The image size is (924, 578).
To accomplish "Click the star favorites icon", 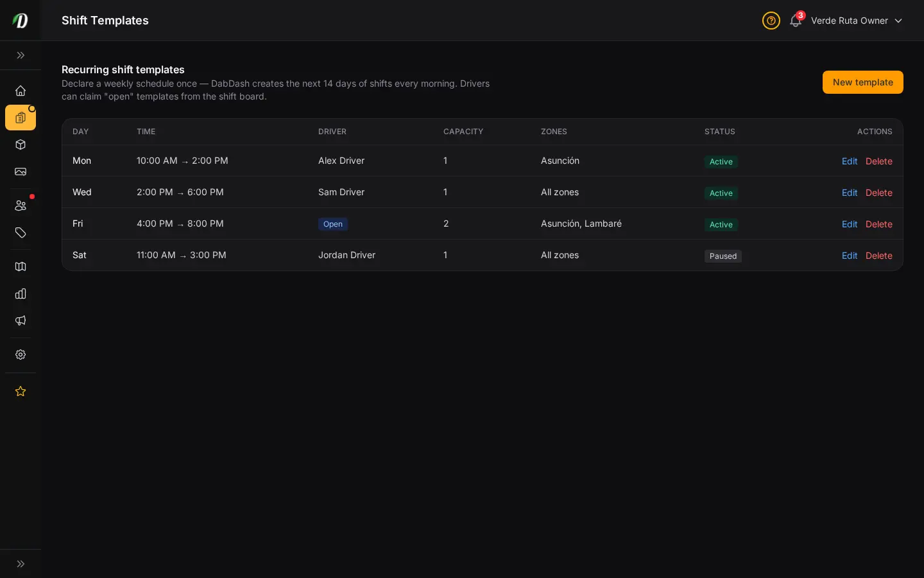I will [x=21, y=391].
